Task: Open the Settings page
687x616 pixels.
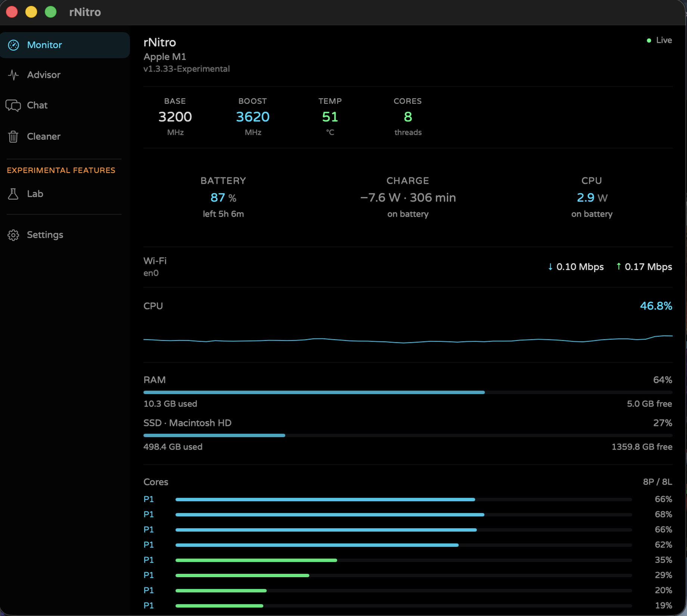Action: 45,235
